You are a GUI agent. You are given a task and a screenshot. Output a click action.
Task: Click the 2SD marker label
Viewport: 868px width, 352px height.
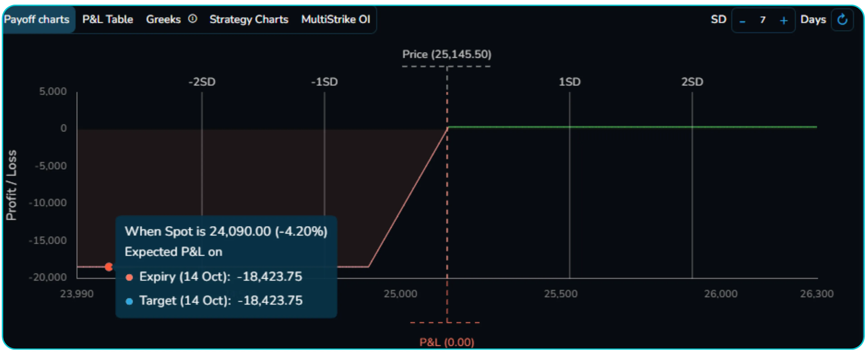click(x=692, y=82)
